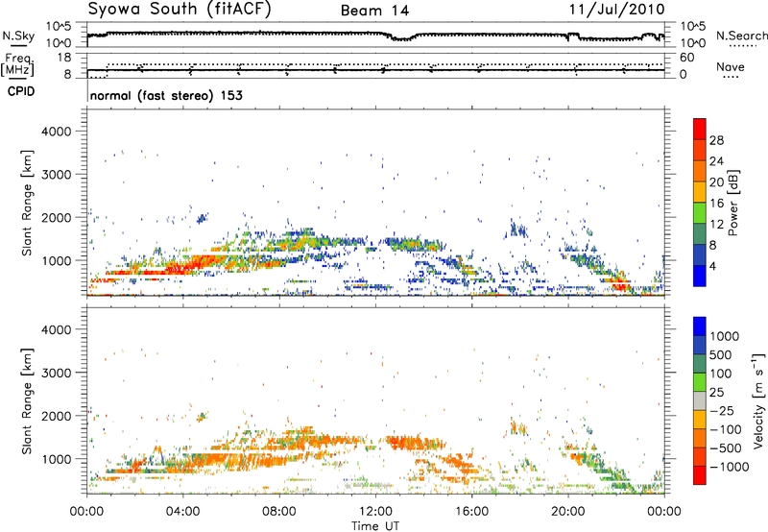Click the '500' velocity colorbar label

pyautogui.click(x=722, y=354)
